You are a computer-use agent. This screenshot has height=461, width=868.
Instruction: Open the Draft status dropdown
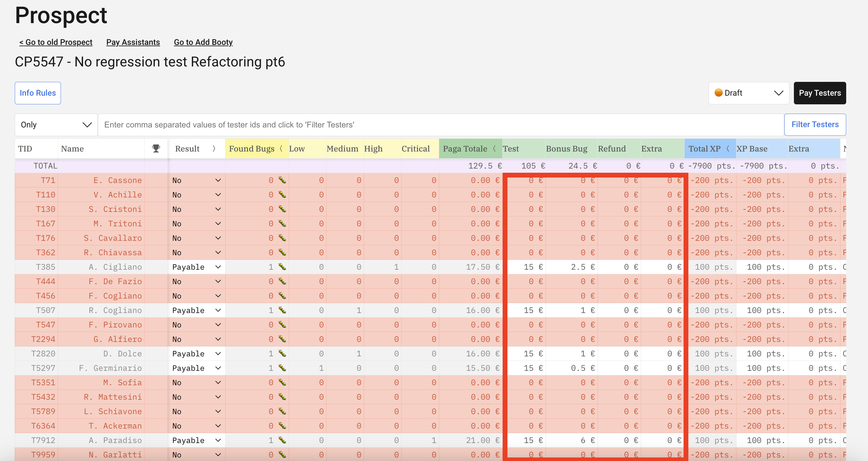pos(748,93)
